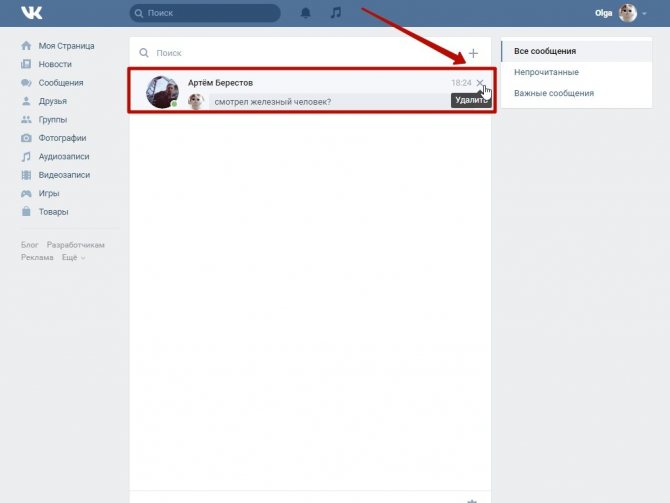
Task: Click the film icon for Видеозаписи
Action: tap(26, 175)
